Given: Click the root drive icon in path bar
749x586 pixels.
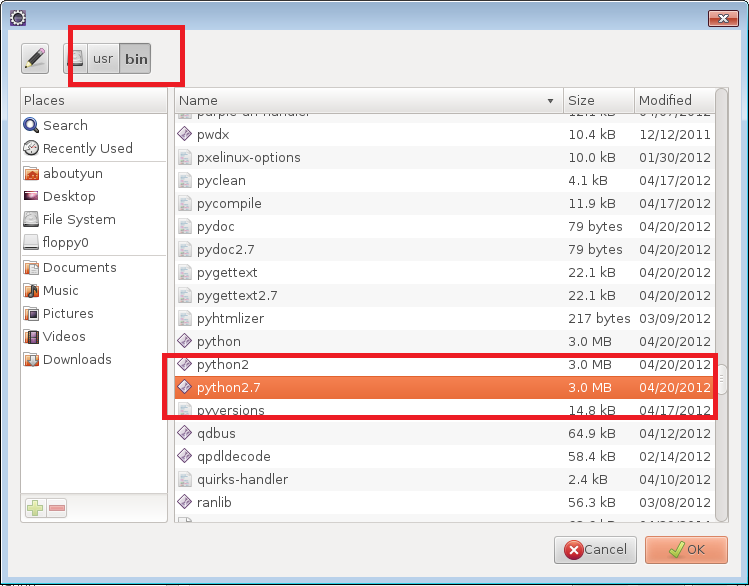Looking at the screenshot, I should [76, 59].
